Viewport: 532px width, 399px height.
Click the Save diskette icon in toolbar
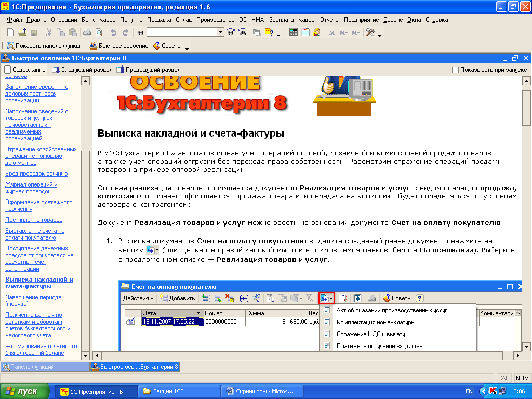click(34, 33)
